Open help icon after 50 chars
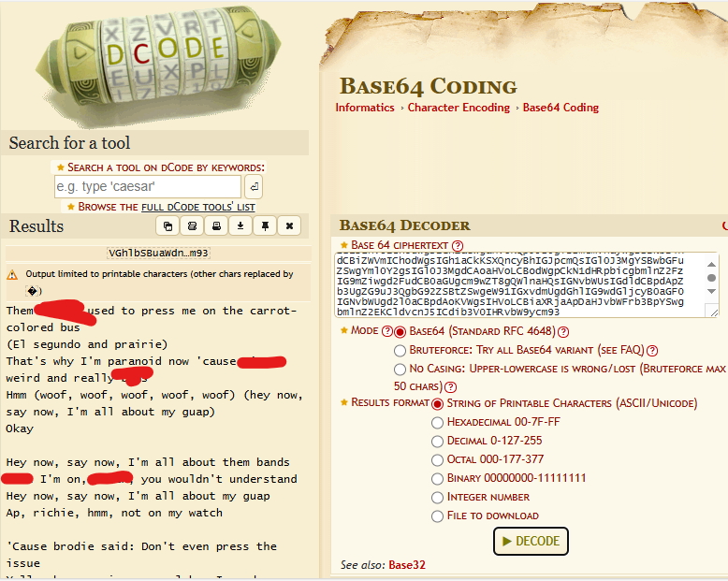The height and width of the screenshot is (581, 728). (450, 387)
